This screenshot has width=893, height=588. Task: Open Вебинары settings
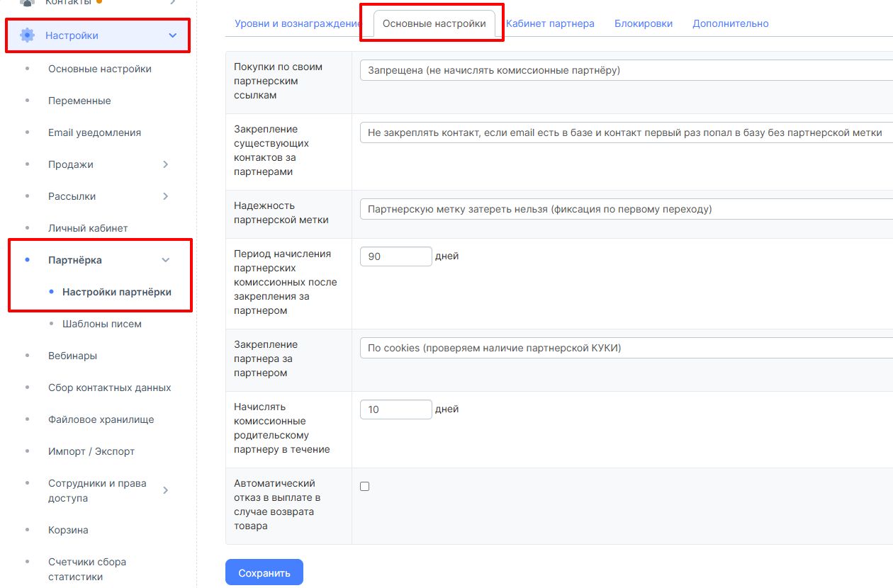click(72, 356)
